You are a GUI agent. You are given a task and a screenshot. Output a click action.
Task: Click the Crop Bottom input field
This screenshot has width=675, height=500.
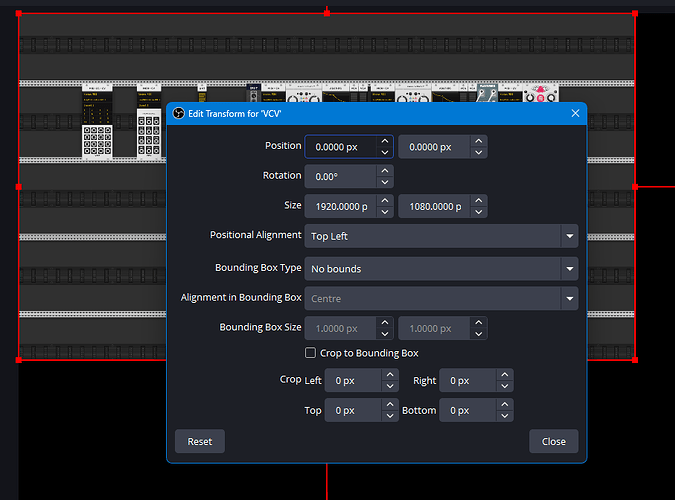coord(467,410)
